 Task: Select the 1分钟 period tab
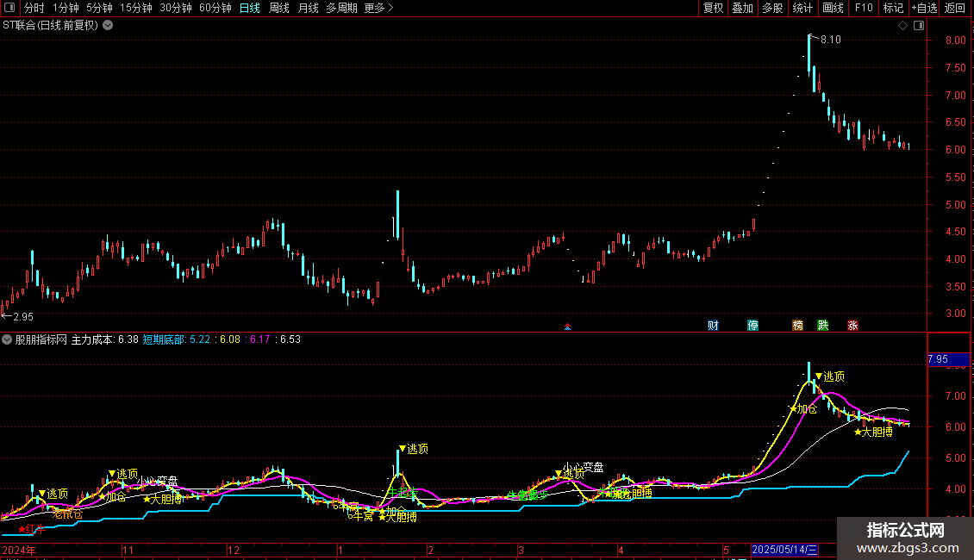pyautogui.click(x=66, y=8)
